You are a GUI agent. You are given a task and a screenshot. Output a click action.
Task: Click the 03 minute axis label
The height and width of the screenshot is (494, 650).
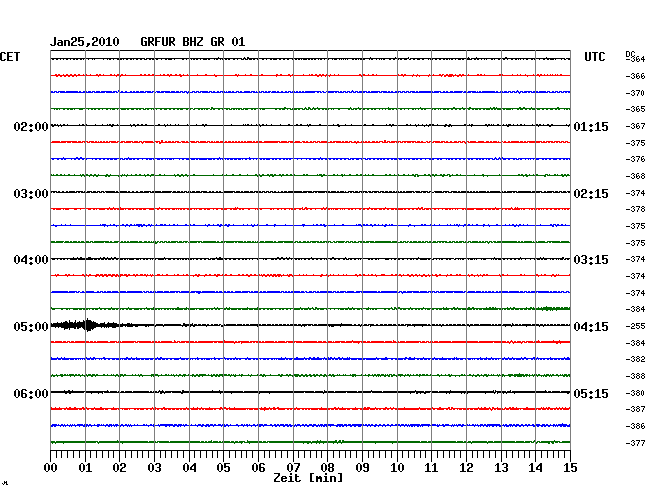tap(155, 467)
